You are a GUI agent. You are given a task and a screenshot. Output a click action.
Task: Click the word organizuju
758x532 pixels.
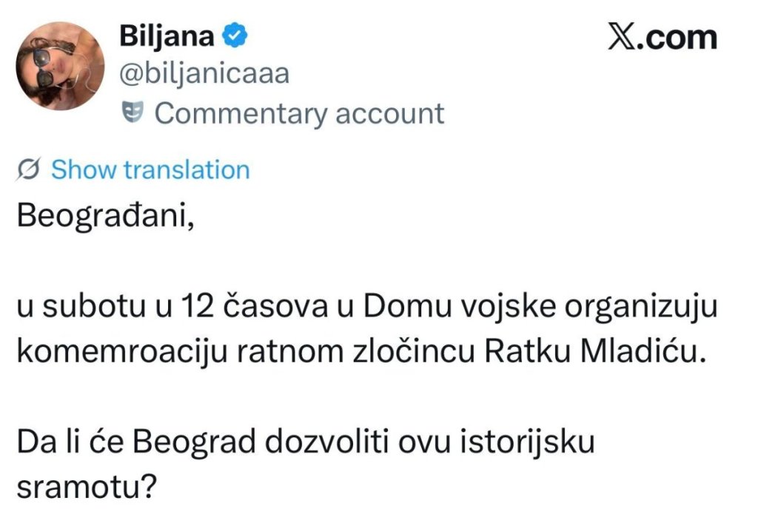[x=642, y=307]
